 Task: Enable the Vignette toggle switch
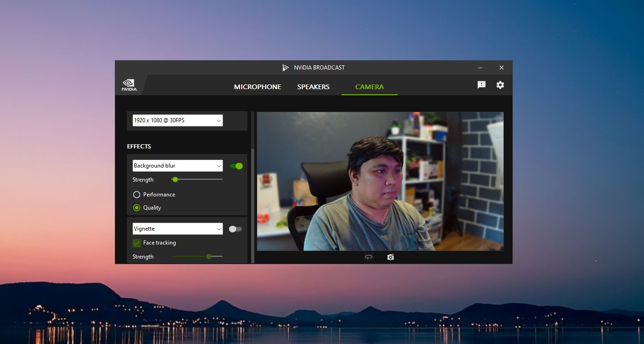235,229
